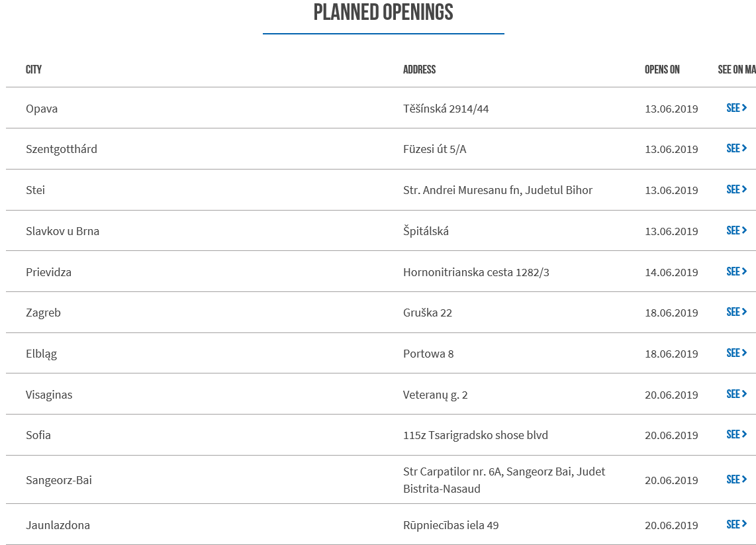The image size is (756, 545).
Task: Click SEE link for Elbląg
Action: point(736,353)
